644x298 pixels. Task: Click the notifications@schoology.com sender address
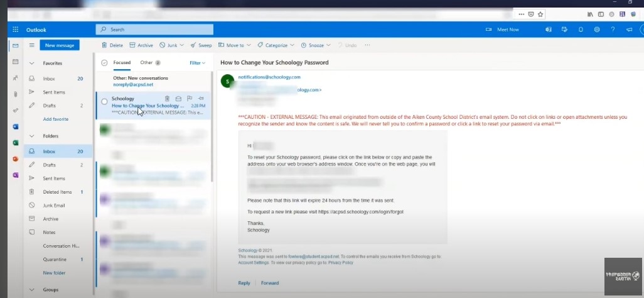click(269, 77)
